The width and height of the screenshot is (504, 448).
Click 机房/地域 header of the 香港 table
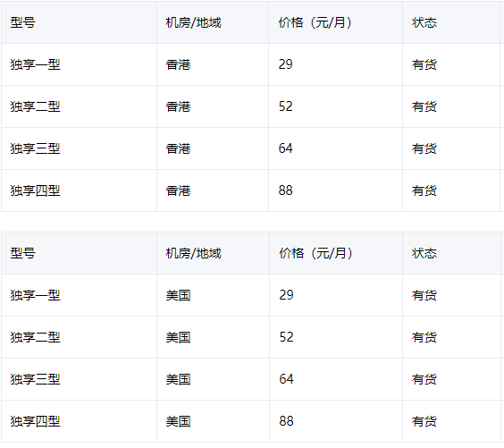[194, 22]
